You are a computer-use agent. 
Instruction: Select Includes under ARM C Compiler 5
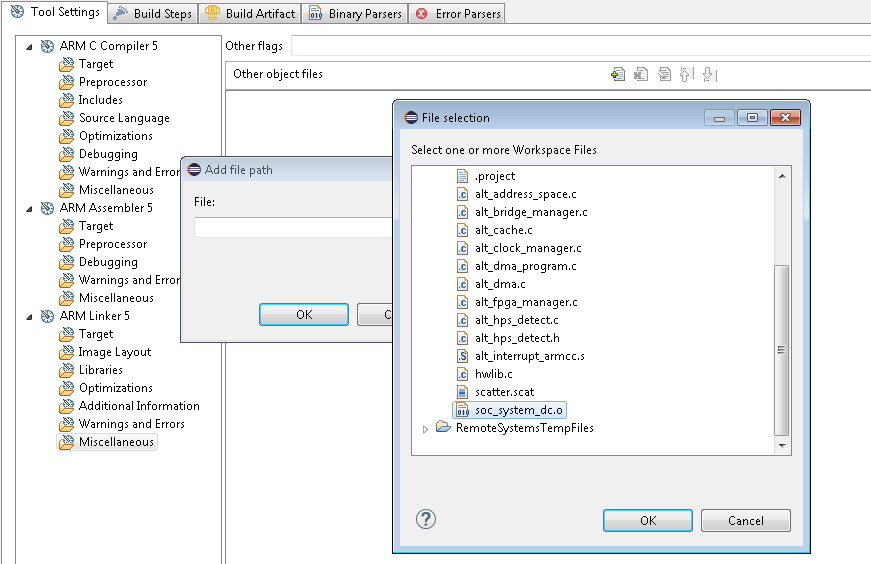(x=101, y=100)
